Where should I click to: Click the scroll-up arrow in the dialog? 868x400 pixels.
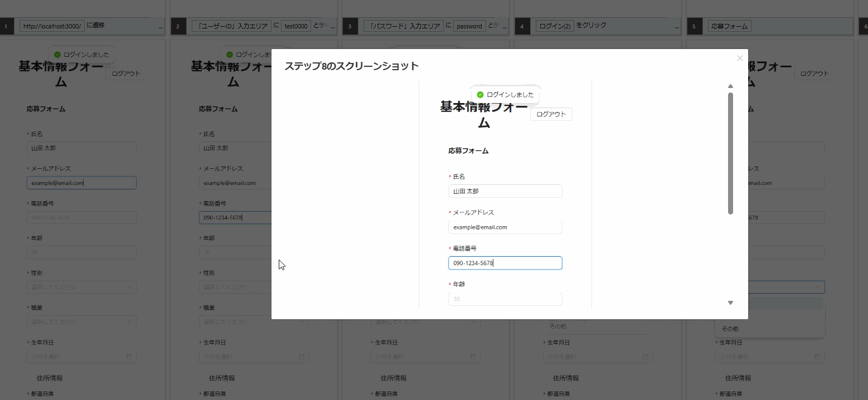tap(730, 86)
